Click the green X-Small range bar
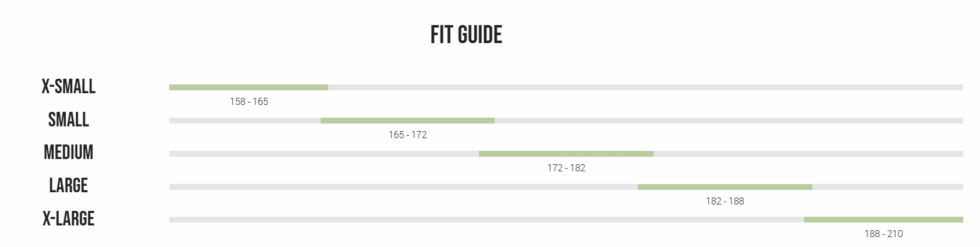This screenshot has width=980, height=247. pos(248,87)
